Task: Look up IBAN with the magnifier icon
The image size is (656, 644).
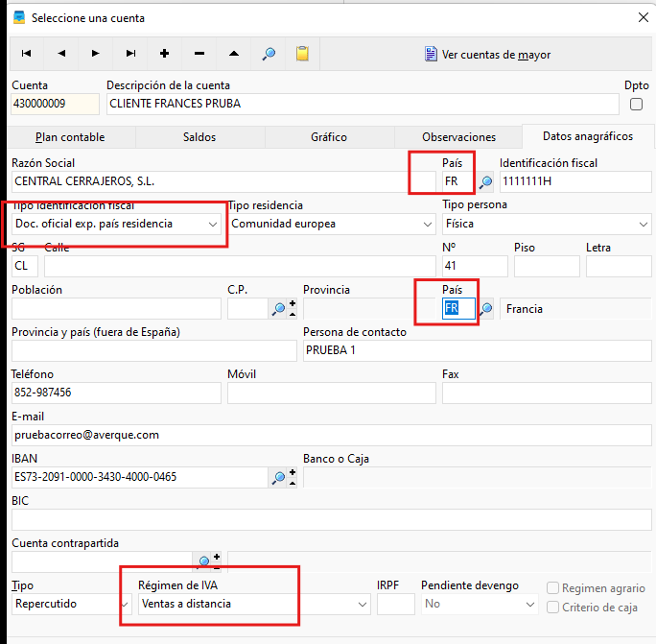Action: (x=277, y=477)
